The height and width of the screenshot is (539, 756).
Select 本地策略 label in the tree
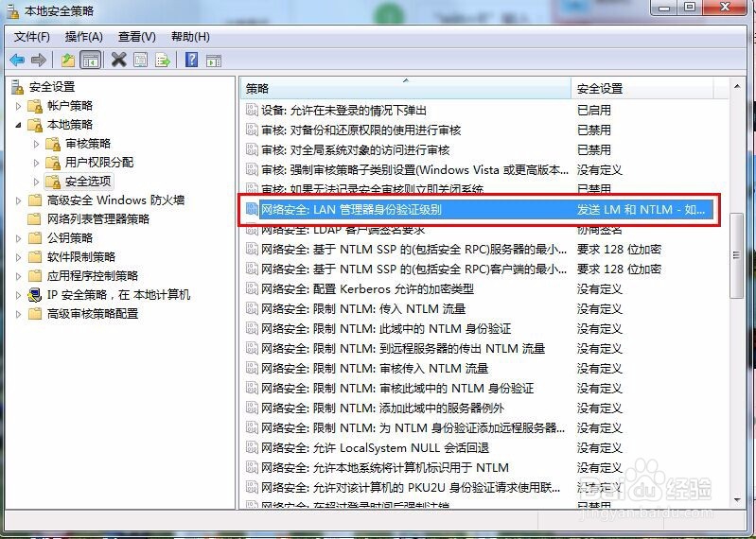70,125
